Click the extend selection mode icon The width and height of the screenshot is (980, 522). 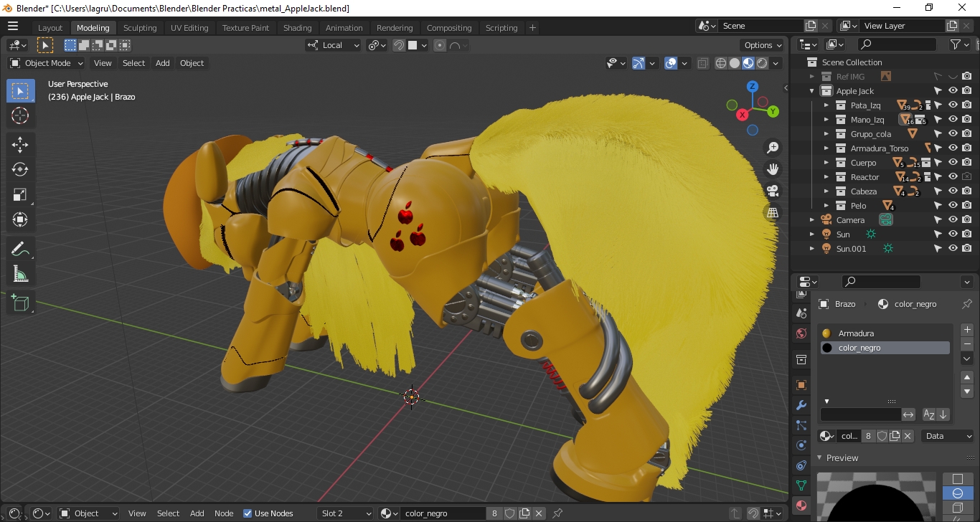[x=84, y=45]
